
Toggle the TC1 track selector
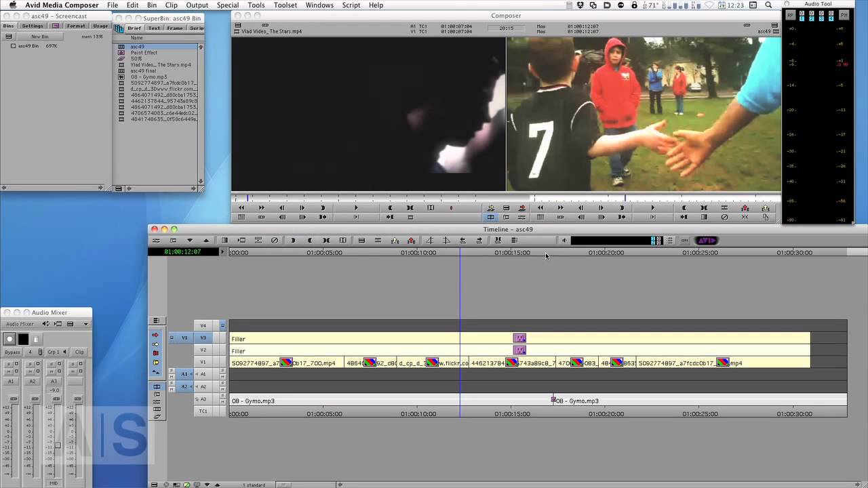[203, 411]
